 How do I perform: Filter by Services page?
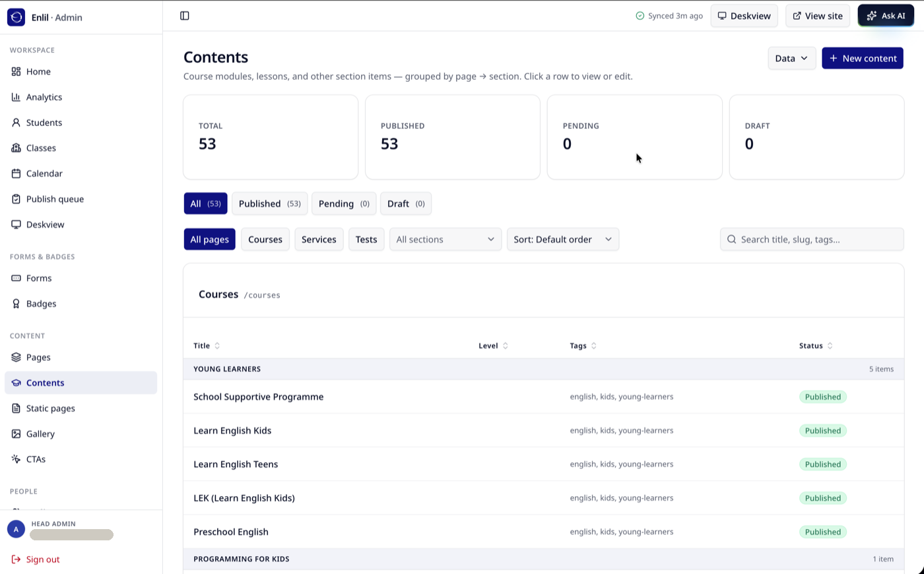[x=319, y=239]
